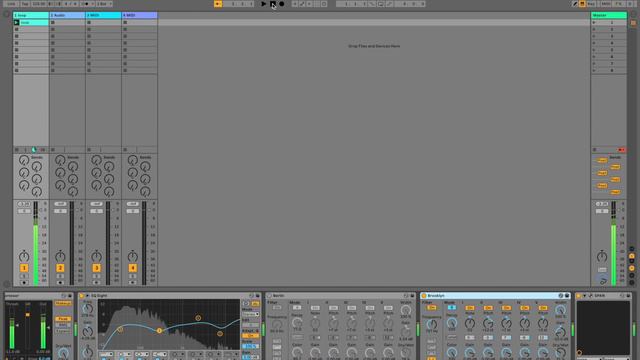Start playback with the Play button
640x360 pixels.
[264, 4]
